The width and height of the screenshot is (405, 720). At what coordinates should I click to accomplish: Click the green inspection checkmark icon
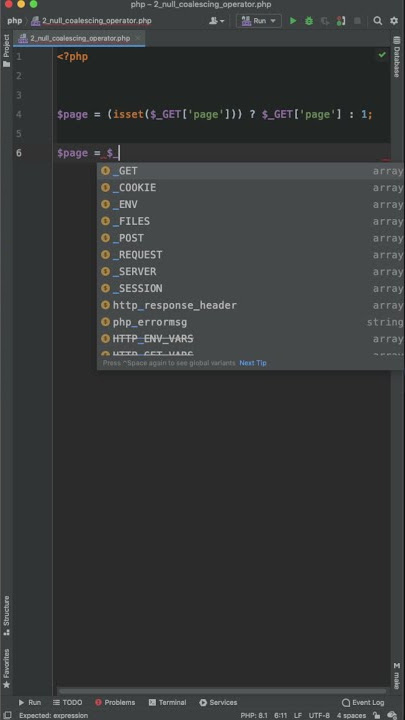click(382, 55)
